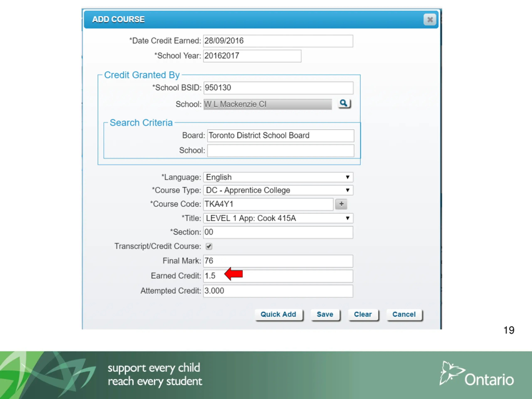Click the school search magnifier icon

[344, 104]
